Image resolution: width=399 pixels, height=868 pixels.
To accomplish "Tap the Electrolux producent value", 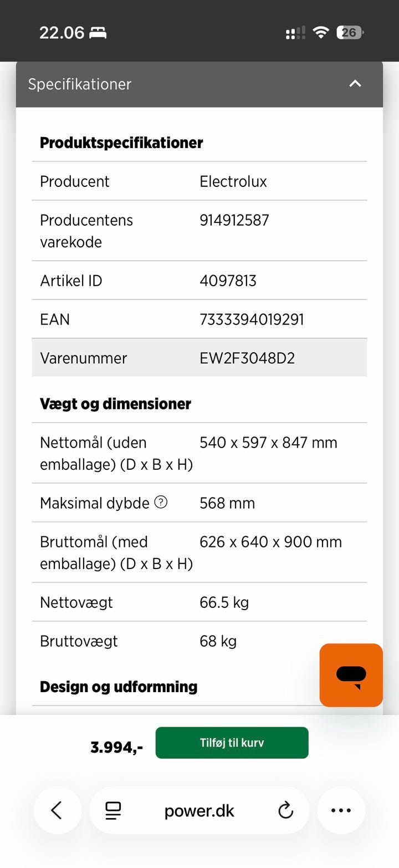I will tap(233, 181).
